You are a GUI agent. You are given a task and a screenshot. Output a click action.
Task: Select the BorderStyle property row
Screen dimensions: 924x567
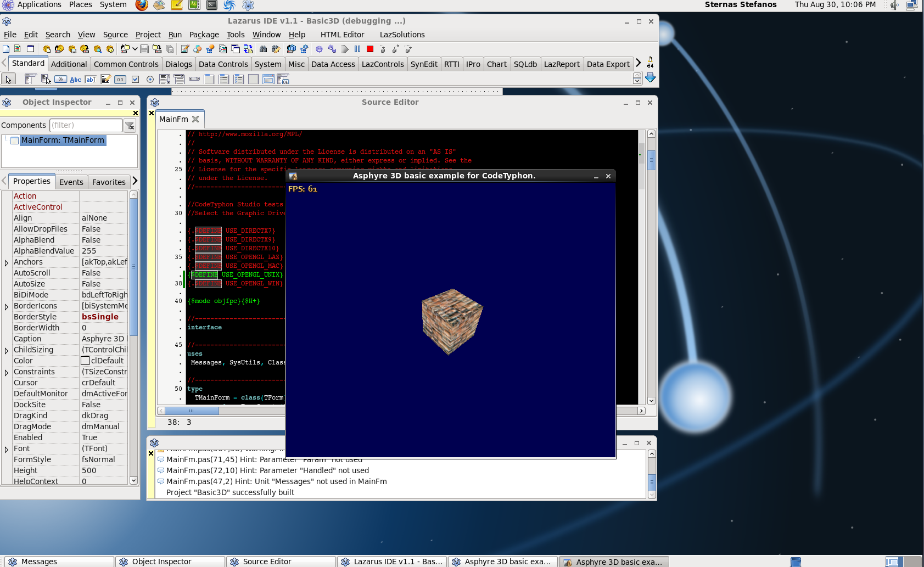coord(70,317)
